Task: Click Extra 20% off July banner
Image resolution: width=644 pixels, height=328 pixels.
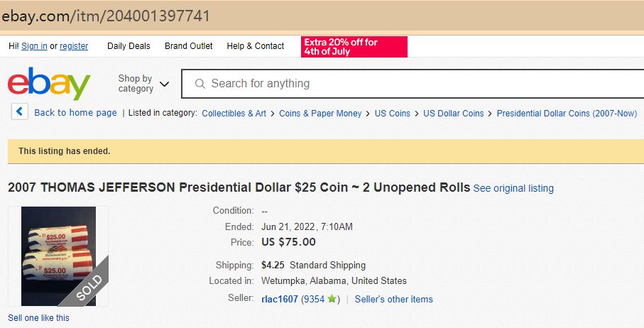Action: coord(354,47)
